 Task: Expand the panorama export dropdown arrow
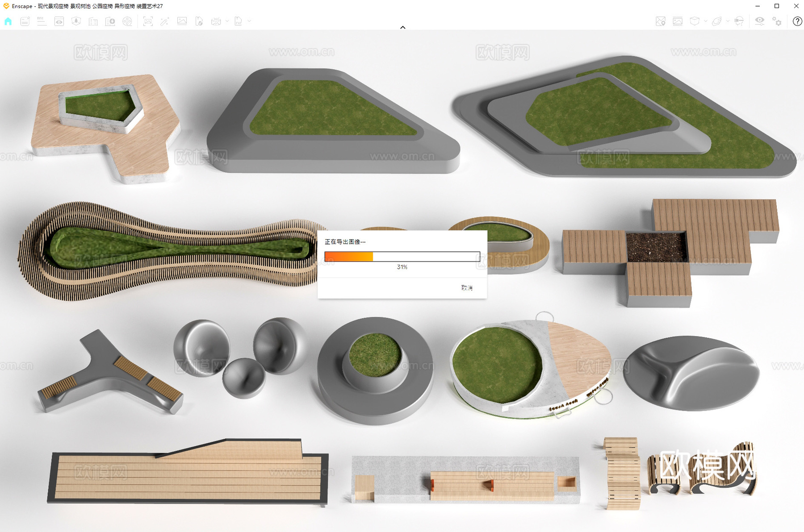(227, 21)
